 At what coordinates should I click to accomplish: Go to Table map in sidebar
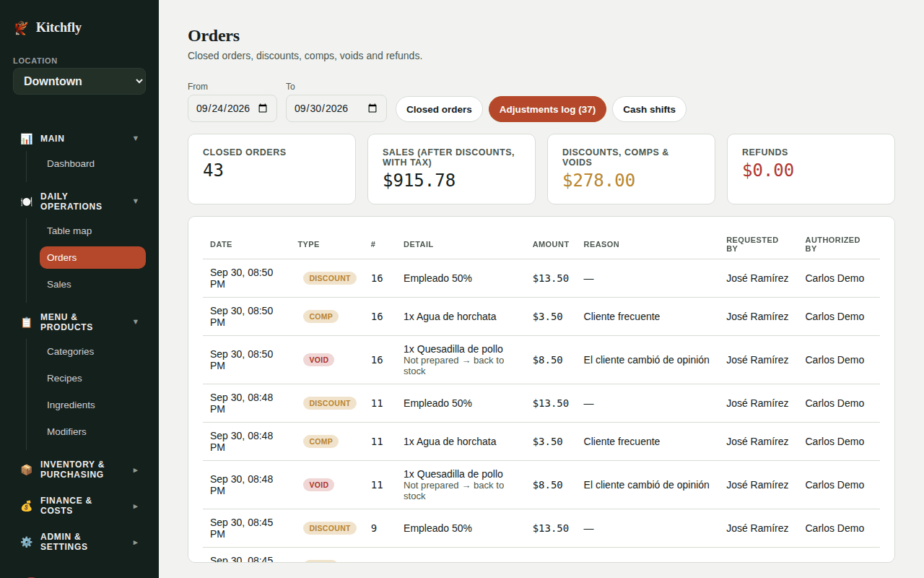point(69,231)
